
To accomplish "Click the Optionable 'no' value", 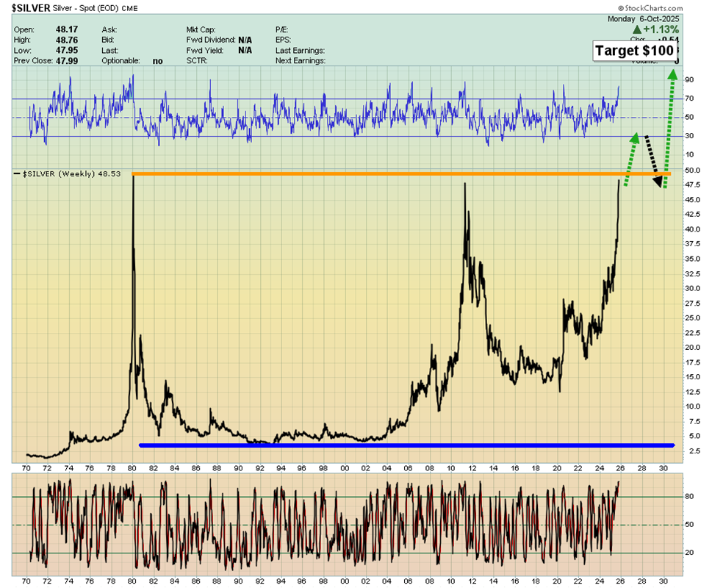I will 157,60.
